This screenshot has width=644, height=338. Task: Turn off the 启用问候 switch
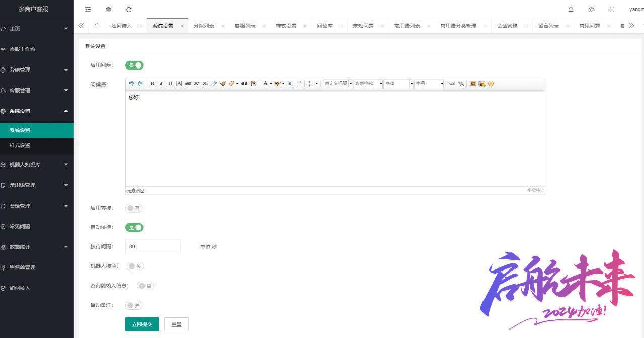(x=134, y=65)
